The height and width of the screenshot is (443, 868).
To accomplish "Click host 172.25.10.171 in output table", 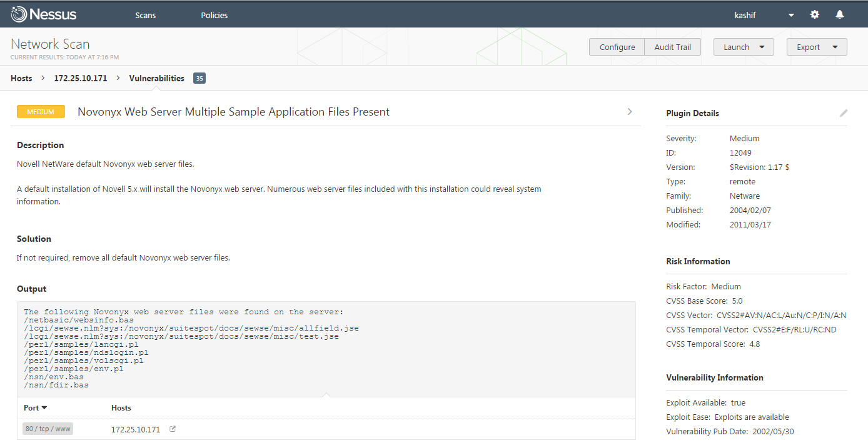I will pos(136,430).
